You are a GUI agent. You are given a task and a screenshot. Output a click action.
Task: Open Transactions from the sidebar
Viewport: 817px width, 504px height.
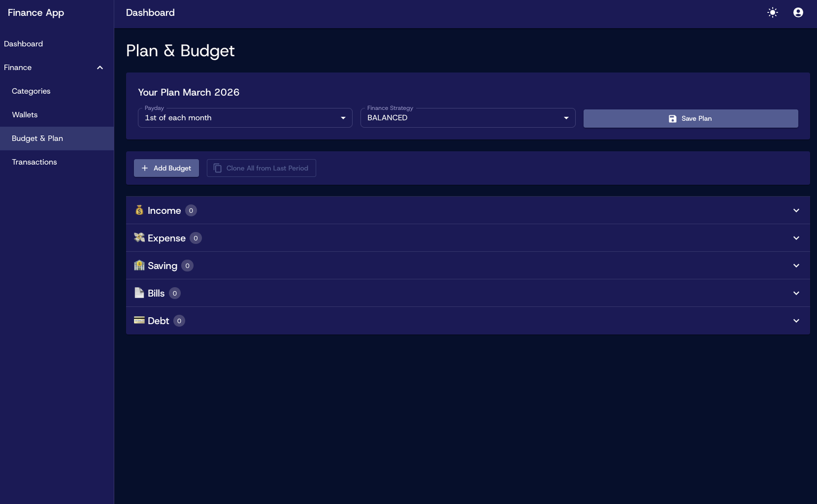pos(34,162)
